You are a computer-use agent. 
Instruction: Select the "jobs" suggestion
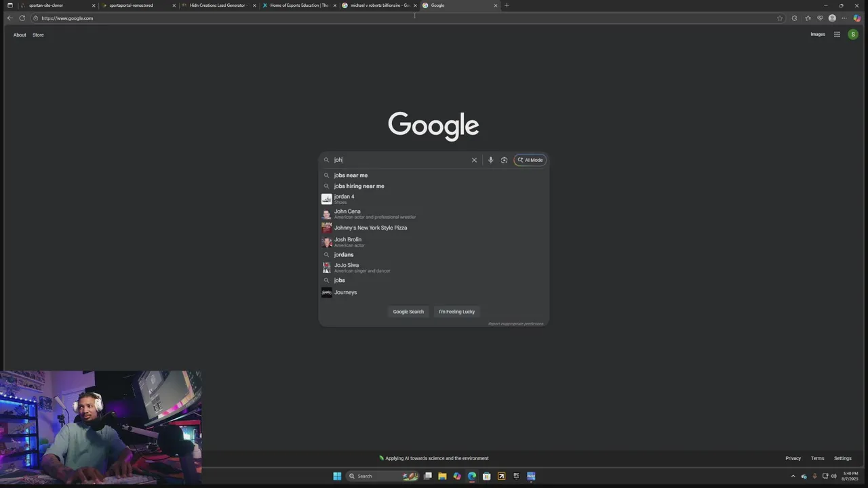pos(433,280)
